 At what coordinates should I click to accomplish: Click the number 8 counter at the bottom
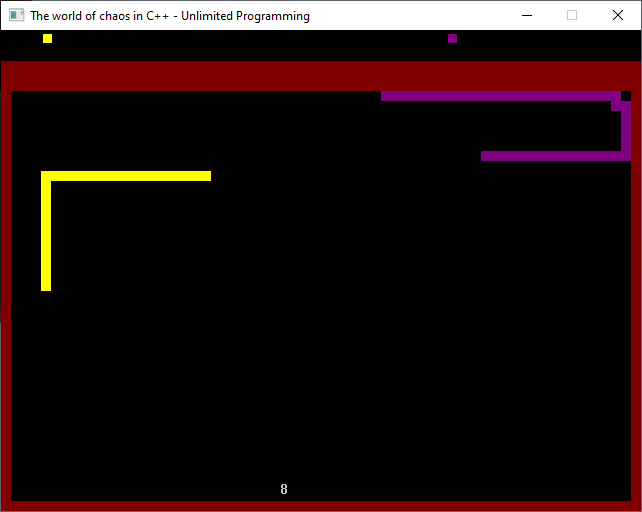click(x=284, y=489)
